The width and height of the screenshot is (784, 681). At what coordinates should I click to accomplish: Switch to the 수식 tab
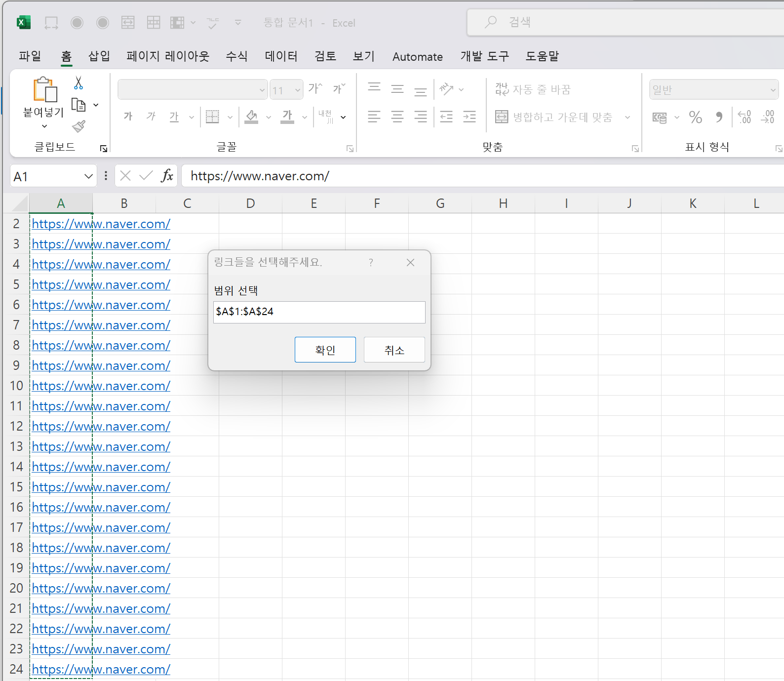(236, 56)
